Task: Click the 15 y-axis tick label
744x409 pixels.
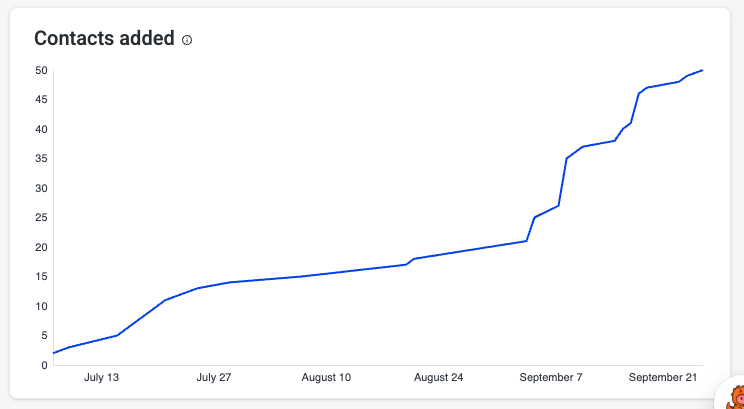Action: click(x=41, y=277)
